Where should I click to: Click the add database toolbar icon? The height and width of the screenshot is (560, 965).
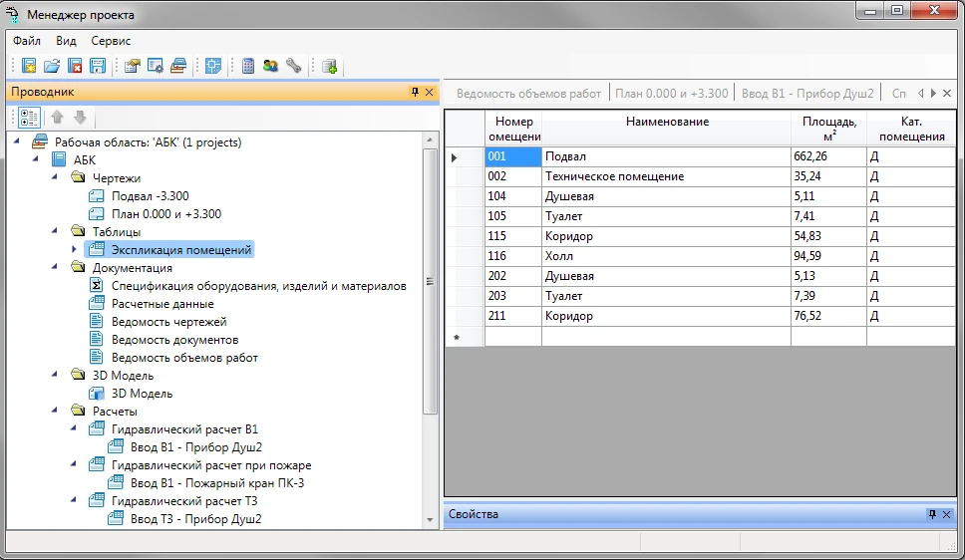tap(330, 67)
